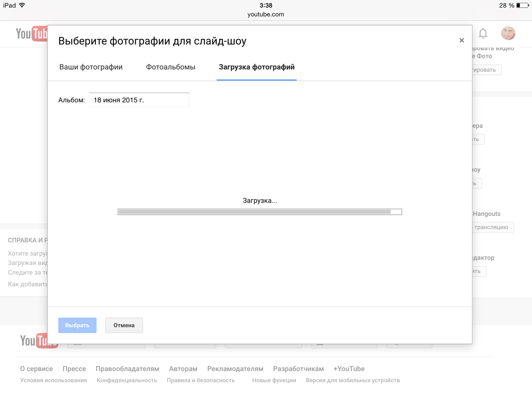Open the Рекламодателям link
This screenshot has height=399, width=532.
pyautogui.click(x=235, y=369)
